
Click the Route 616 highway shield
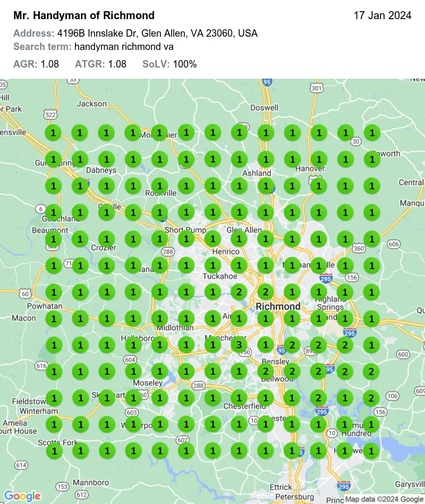coord(40,365)
